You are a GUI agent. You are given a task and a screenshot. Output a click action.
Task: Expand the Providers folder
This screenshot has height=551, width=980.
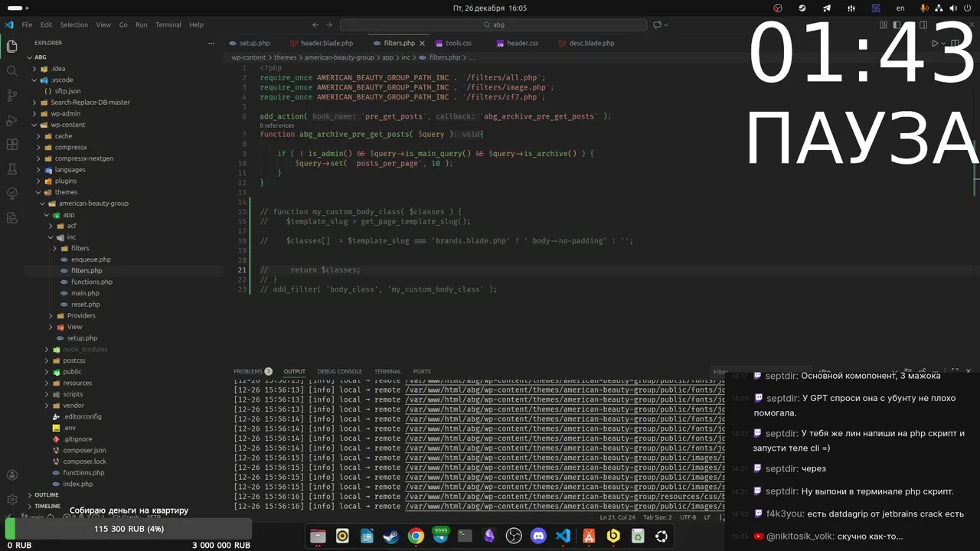tap(81, 315)
